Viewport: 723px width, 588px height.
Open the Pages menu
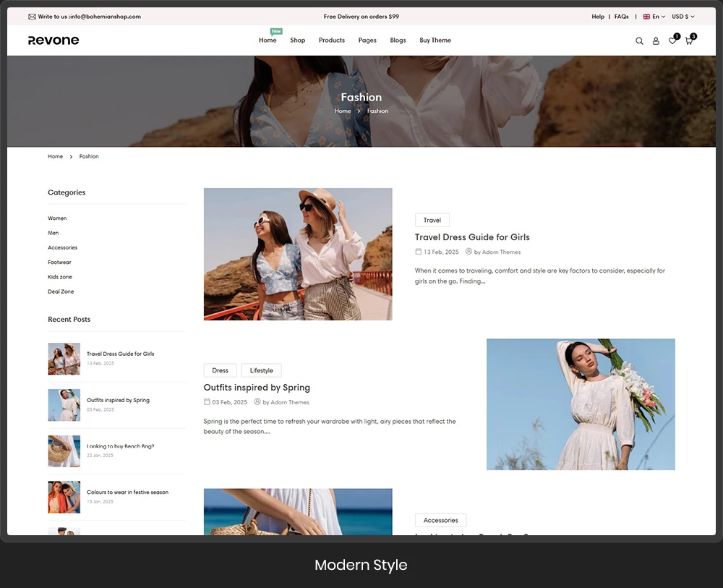click(x=367, y=41)
